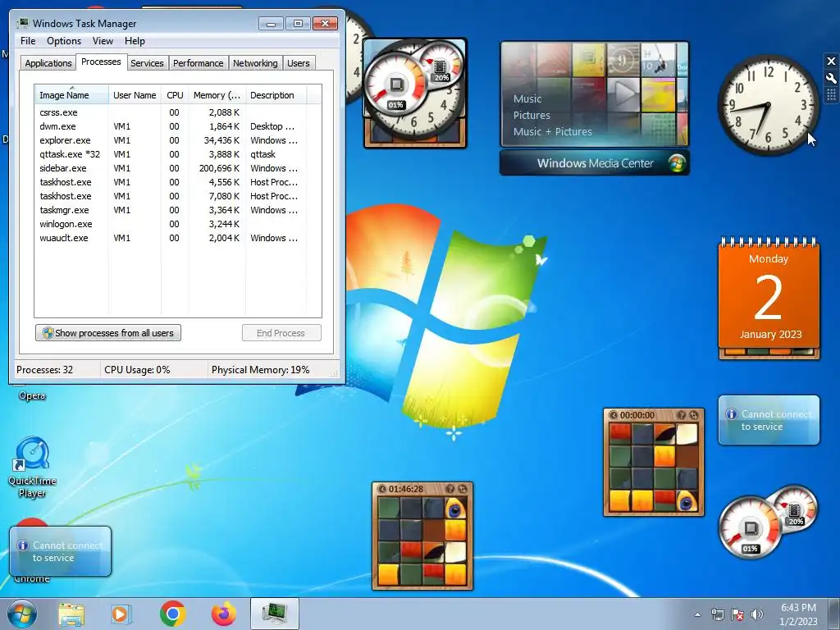
Task: Click Pictures in the Media Center gadget
Action: [x=532, y=115]
